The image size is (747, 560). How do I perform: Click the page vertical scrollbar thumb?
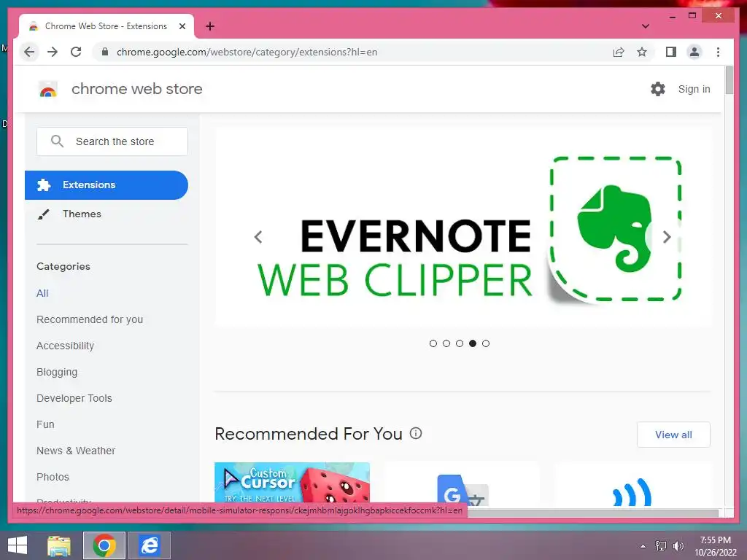coord(729,80)
